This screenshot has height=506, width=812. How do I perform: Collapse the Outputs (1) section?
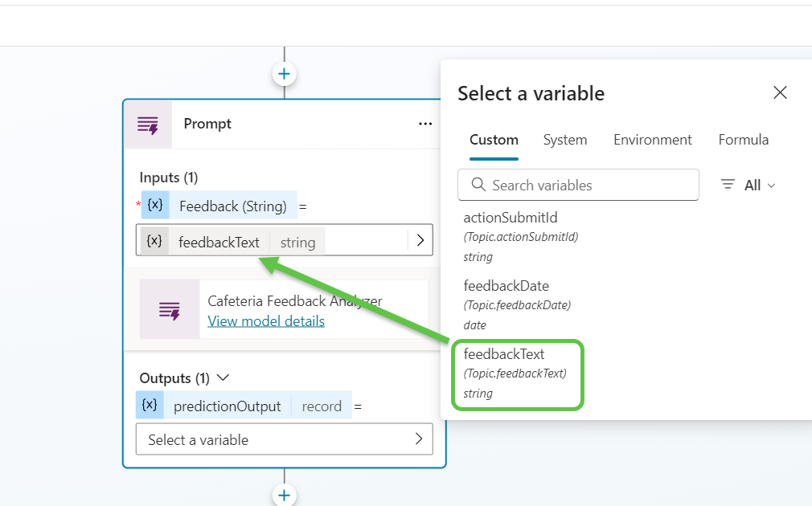tap(224, 377)
